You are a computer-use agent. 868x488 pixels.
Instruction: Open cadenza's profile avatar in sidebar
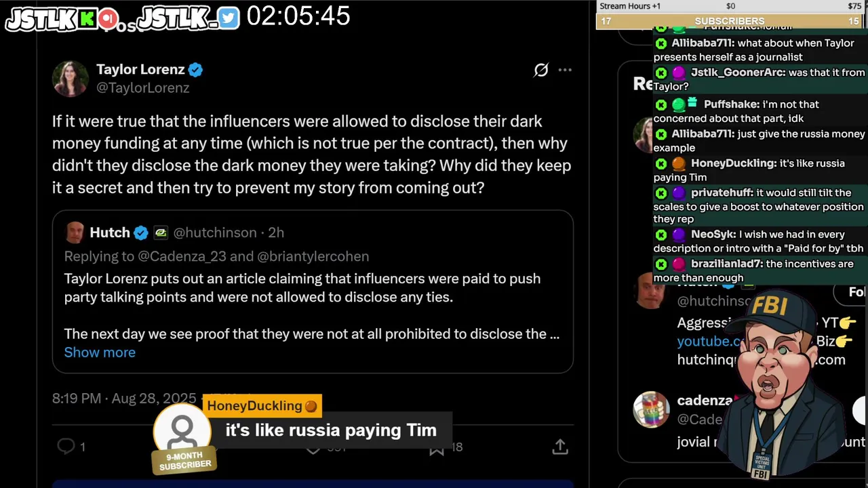click(x=651, y=409)
